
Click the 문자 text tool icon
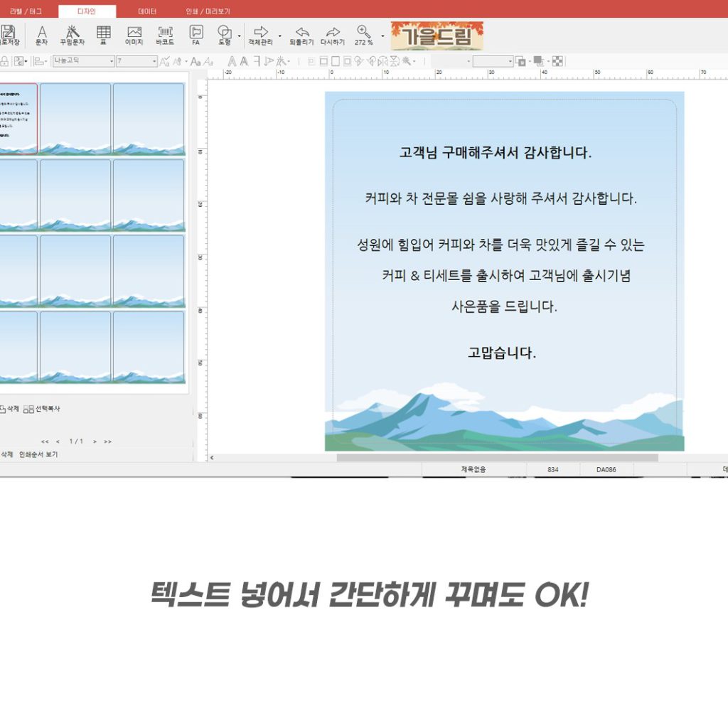click(x=42, y=35)
